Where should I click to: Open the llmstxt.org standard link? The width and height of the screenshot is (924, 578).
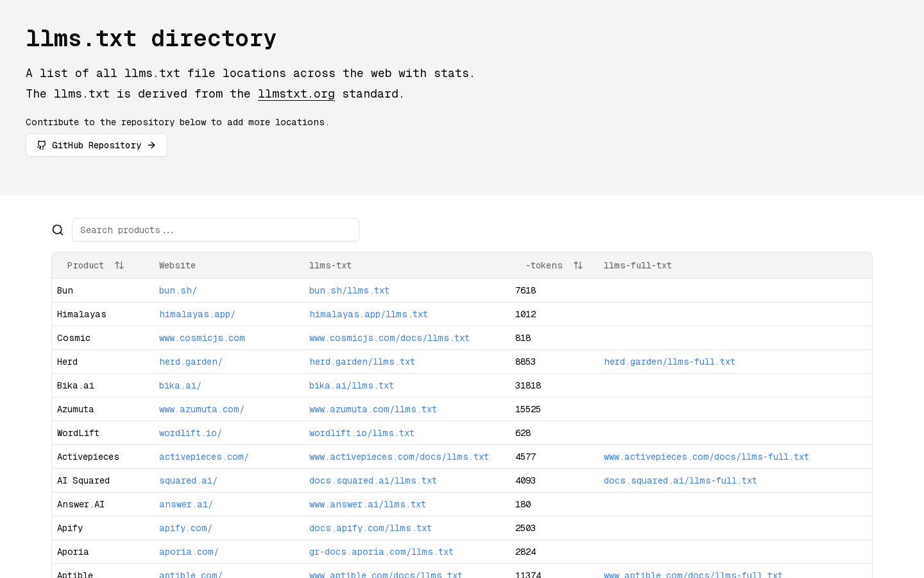(x=296, y=94)
